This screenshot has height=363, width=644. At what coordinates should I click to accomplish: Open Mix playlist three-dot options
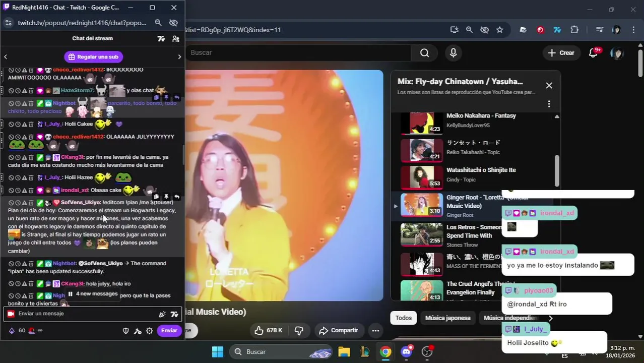(x=549, y=104)
